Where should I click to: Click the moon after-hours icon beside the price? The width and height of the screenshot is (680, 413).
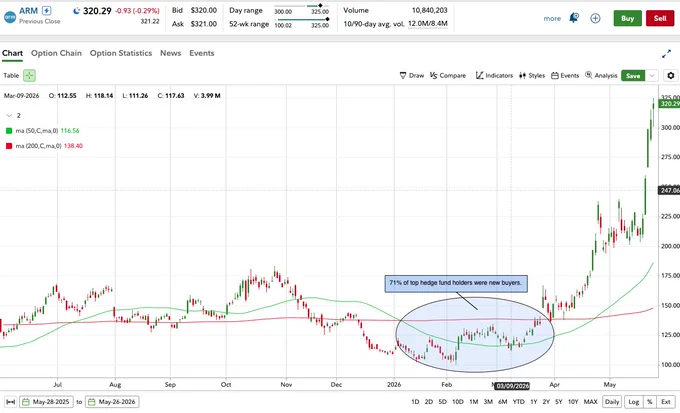tap(76, 11)
